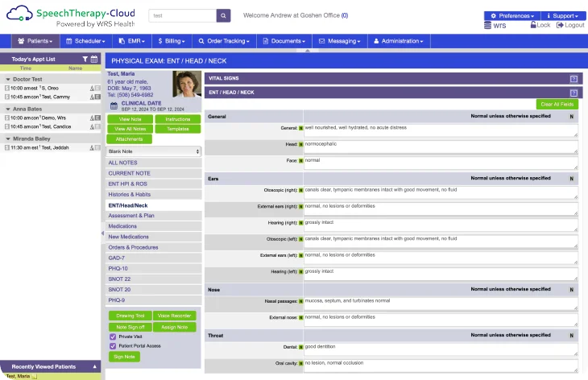Open the SNOT 22 questionnaire section
This screenshot has height=380, width=588.
pyautogui.click(x=154, y=279)
